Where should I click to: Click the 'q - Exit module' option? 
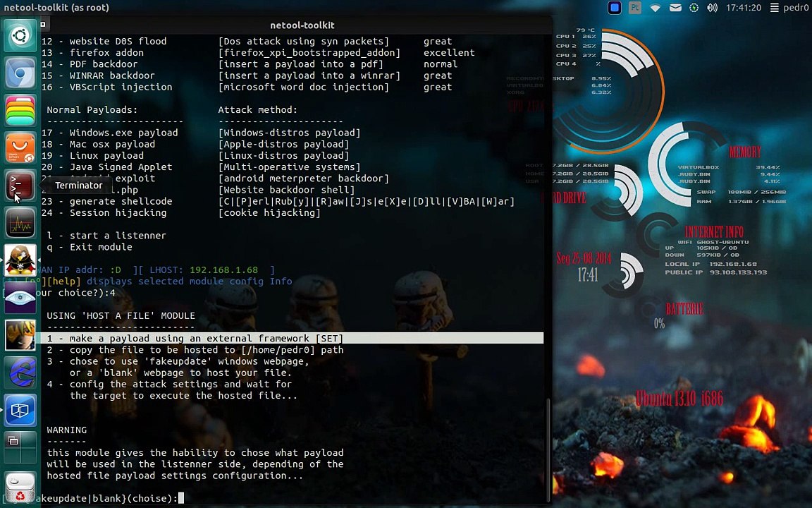click(90, 247)
